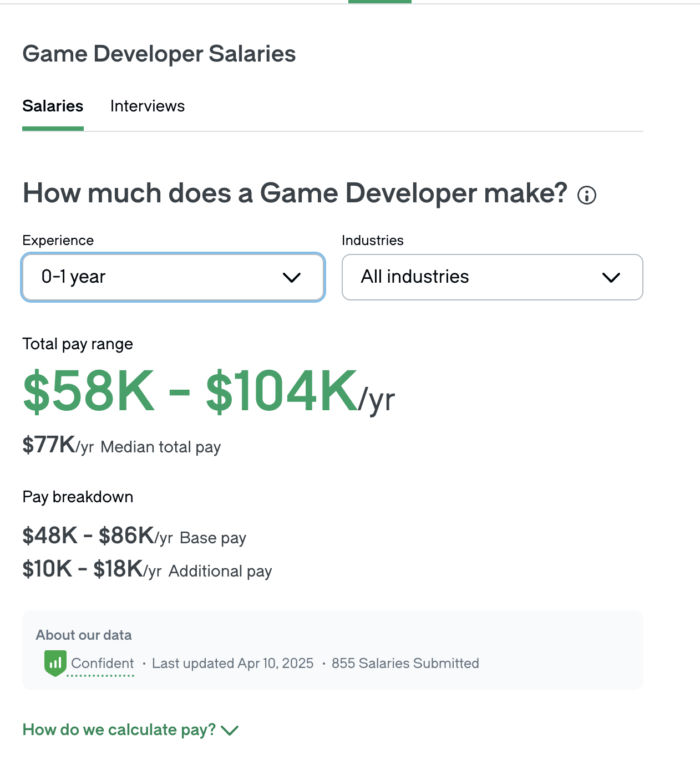The height and width of the screenshot is (765, 700).
Task: Click the 'Last updated Apr 10, 2025' text
Action: click(232, 664)
